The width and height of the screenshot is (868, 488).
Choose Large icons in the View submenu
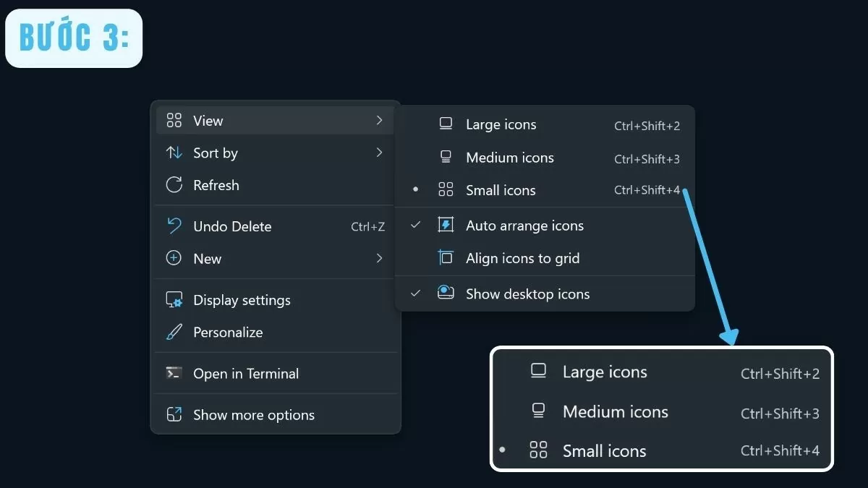[501, 124]
